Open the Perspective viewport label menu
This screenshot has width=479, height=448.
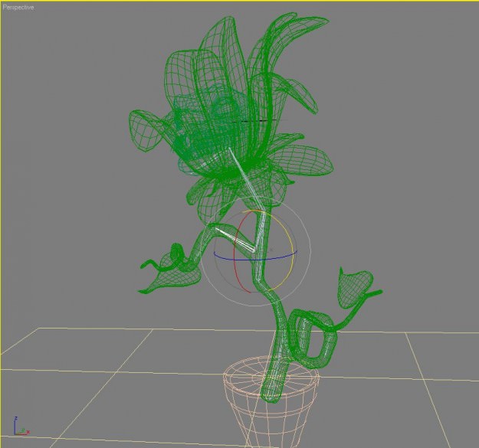click(18, 8)
